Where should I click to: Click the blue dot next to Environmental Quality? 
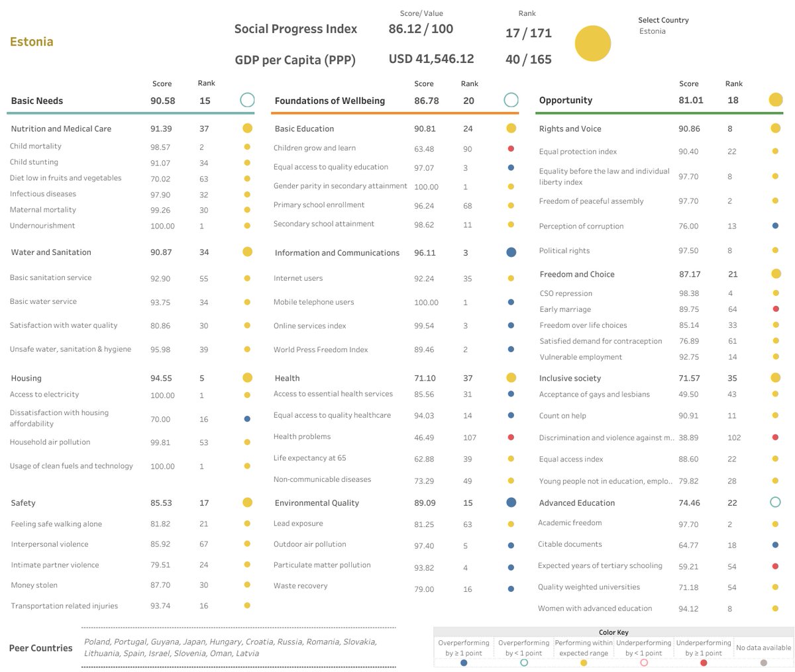point(510,503)
